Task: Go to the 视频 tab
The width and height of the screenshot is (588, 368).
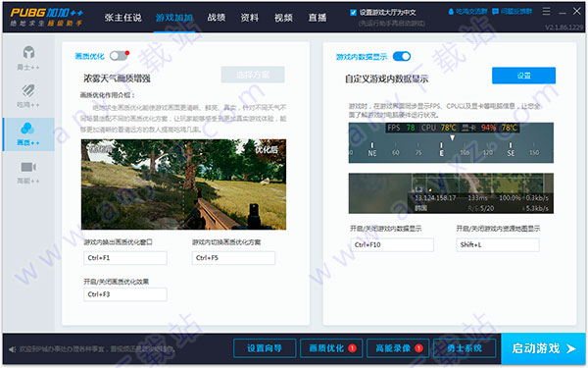Action: (x=283, y=18)
